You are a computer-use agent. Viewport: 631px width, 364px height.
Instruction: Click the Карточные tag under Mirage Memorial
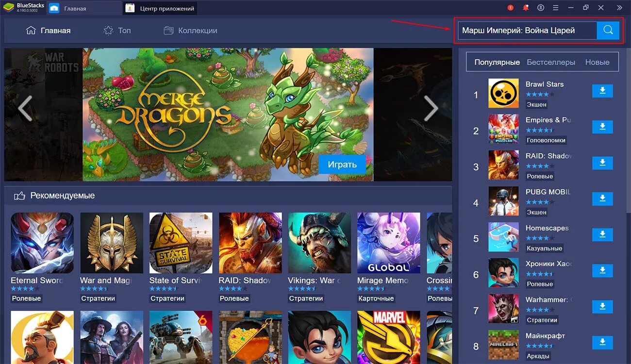[376, 298]
